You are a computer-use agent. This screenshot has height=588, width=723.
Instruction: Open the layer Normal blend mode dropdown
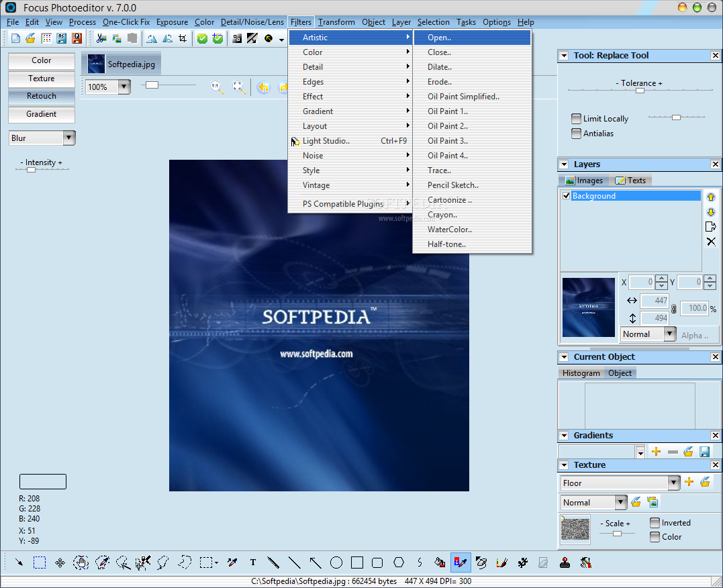tap(670, 334)
